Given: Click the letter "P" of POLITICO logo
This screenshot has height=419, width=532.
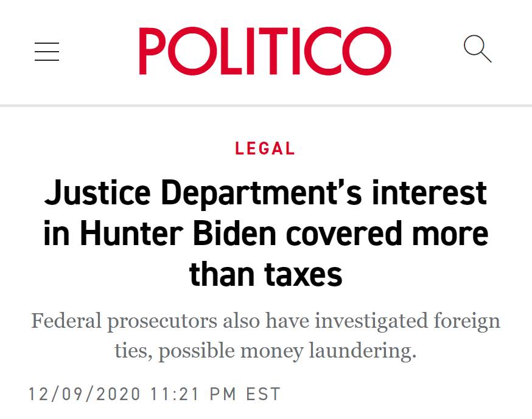Looking at the screenshot, I should coord(155,51).
